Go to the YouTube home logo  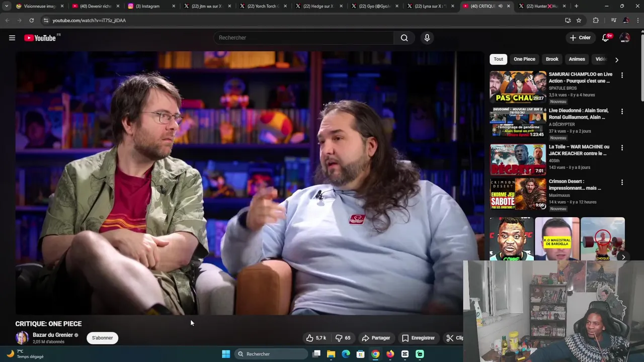click(x=40, y=38)
